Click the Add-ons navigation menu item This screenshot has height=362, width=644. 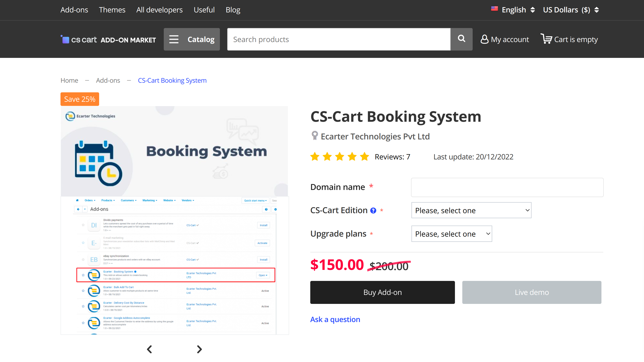click(74, 10)
